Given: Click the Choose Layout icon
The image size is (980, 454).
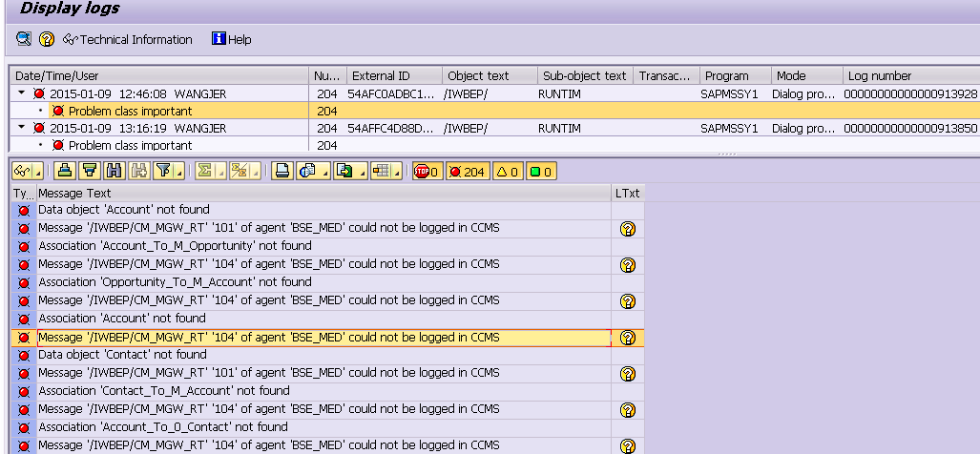Looking at the screenshot, I should click(x=381, y=171).
